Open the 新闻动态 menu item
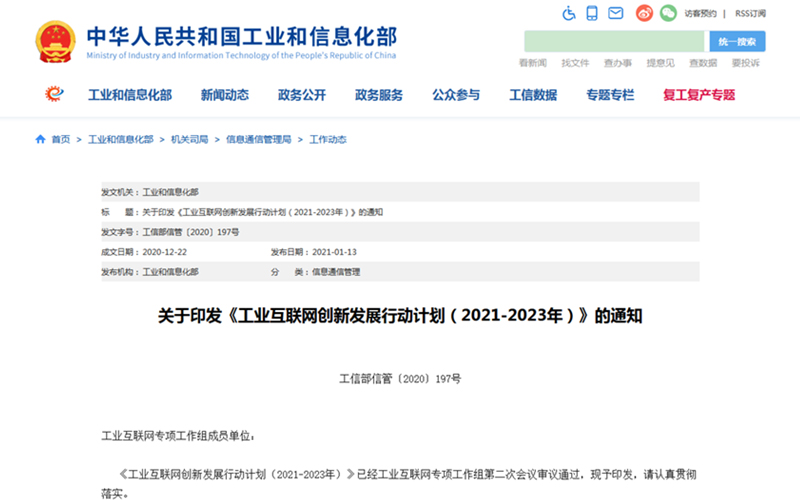Screen dimensions: 800x500 (224, 95)
